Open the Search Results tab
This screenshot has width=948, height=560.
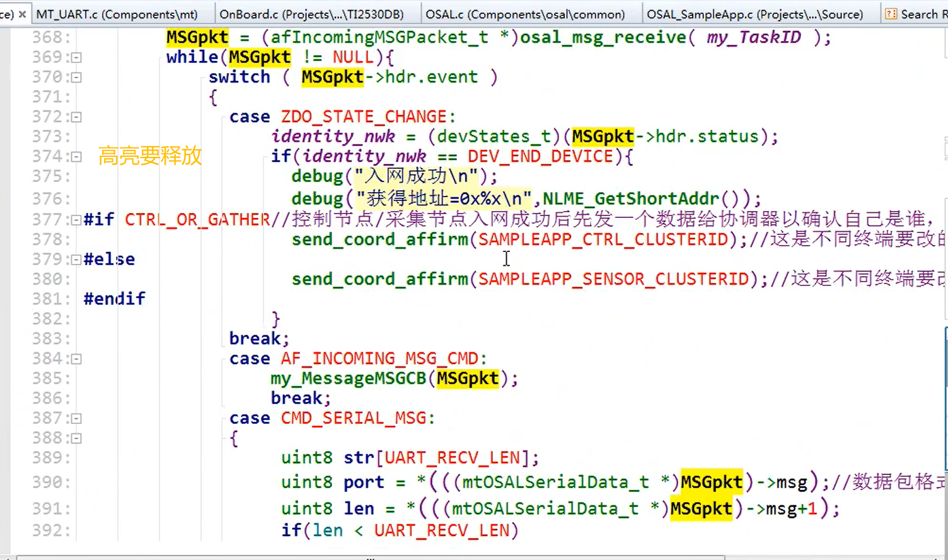click(915, 14)
